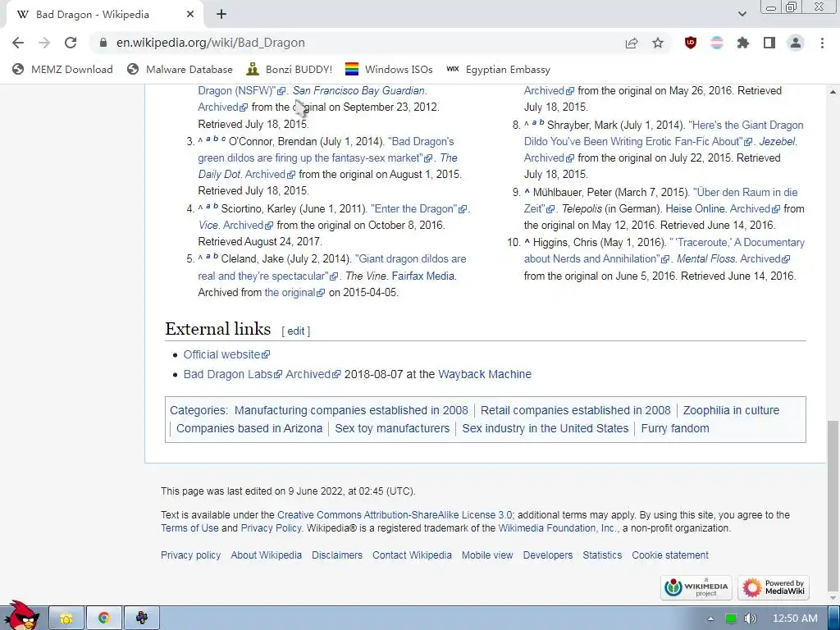View site info via the padlock icon
The width and height of the screenshot is (840, 630).
point(103,43)
